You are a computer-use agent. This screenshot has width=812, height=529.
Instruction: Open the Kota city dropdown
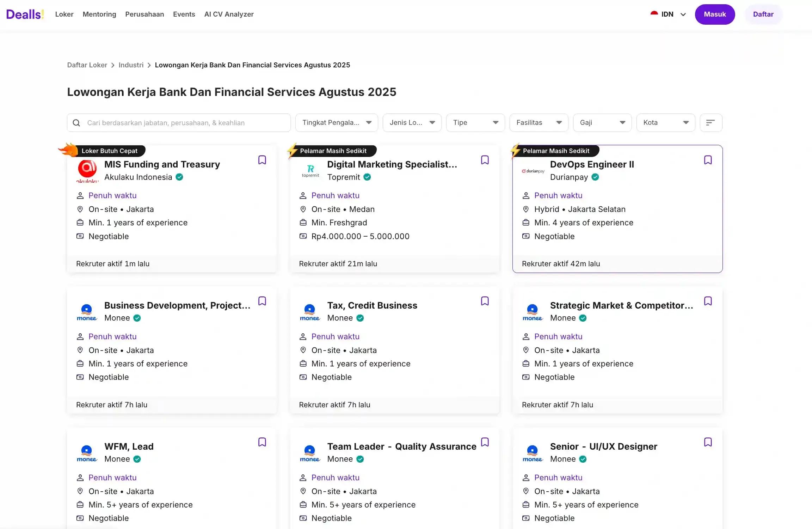click(666, 123)
